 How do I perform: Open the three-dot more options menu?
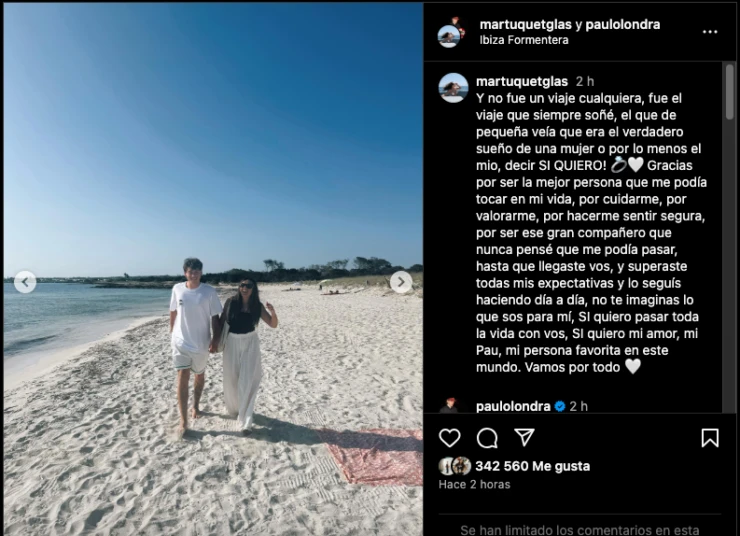[710, 32]
